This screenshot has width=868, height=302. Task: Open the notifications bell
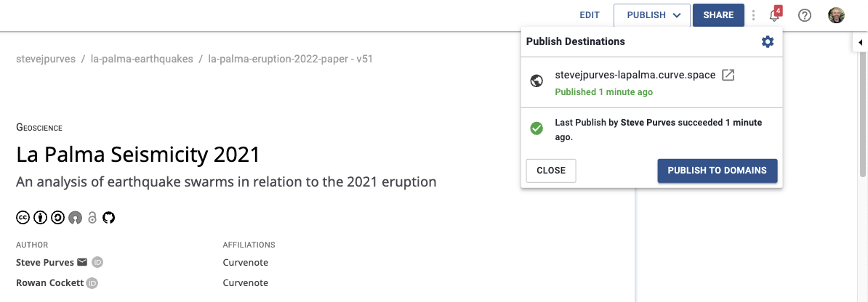coord(774,15)
